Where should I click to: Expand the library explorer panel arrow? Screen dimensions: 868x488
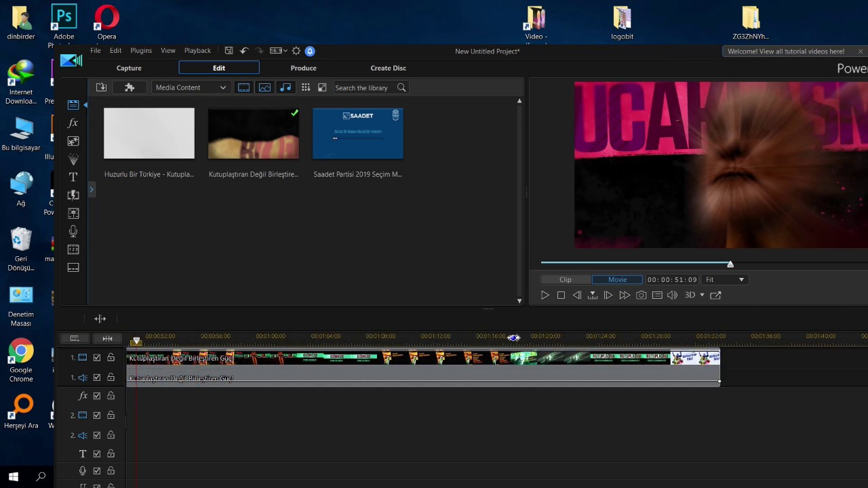click(91, 190)
